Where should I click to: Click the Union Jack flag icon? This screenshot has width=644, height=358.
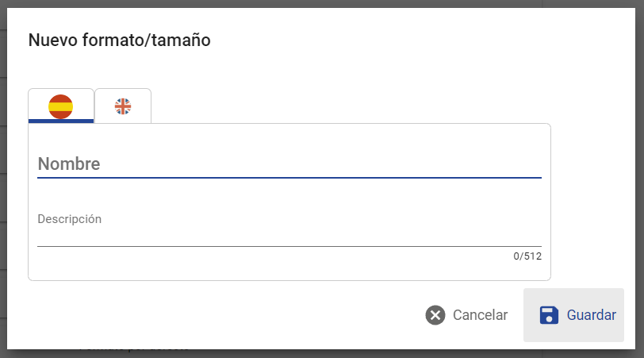pos(123,106)
